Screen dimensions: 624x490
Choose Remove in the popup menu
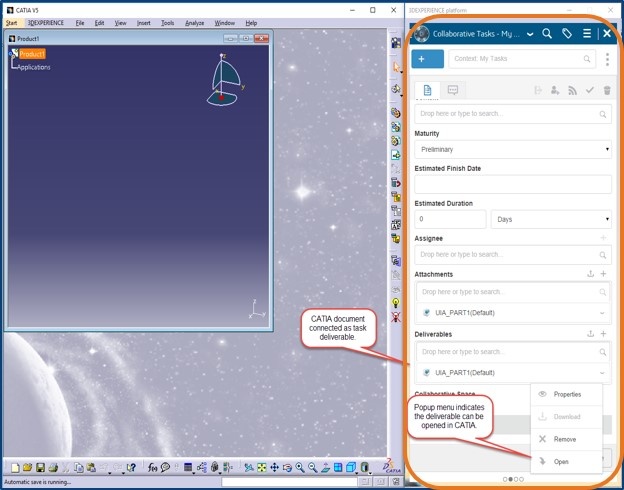566,439
